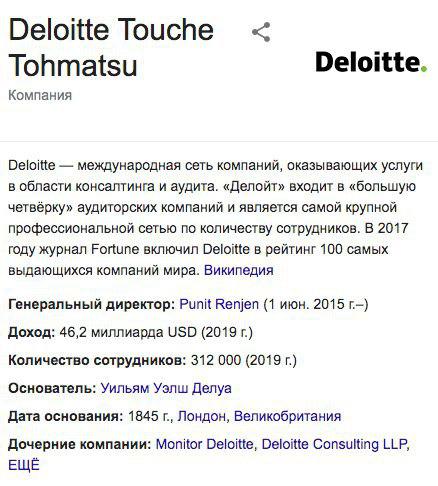
Task: Click the Дата основания label
Action: 66,416
